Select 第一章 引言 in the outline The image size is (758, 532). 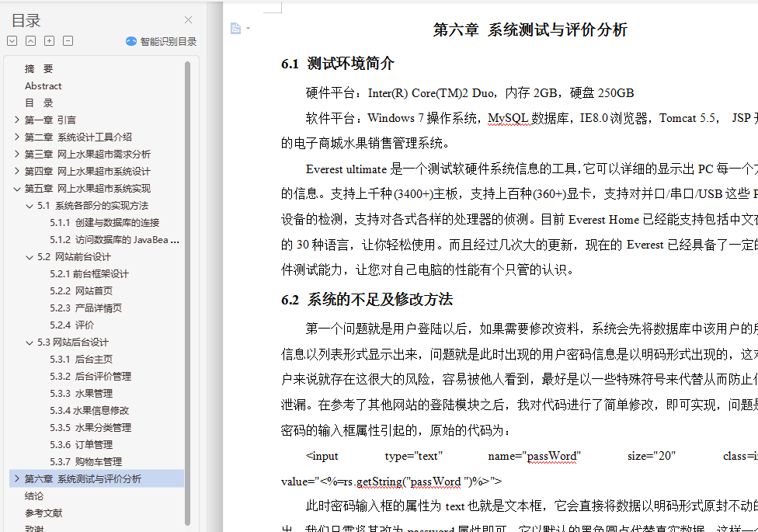(50, 120)
